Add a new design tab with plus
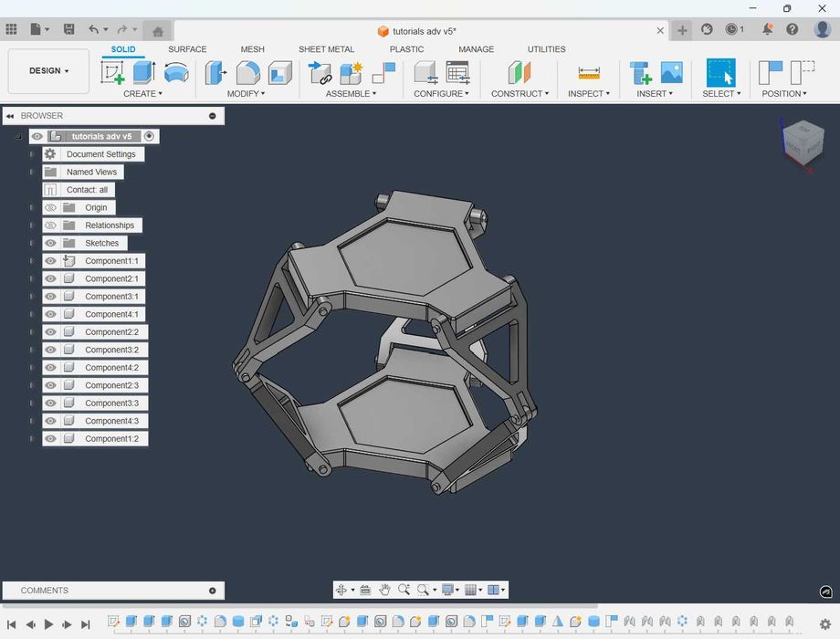The width and height of the screenshot is (840, 639). (x=682, y=30)
